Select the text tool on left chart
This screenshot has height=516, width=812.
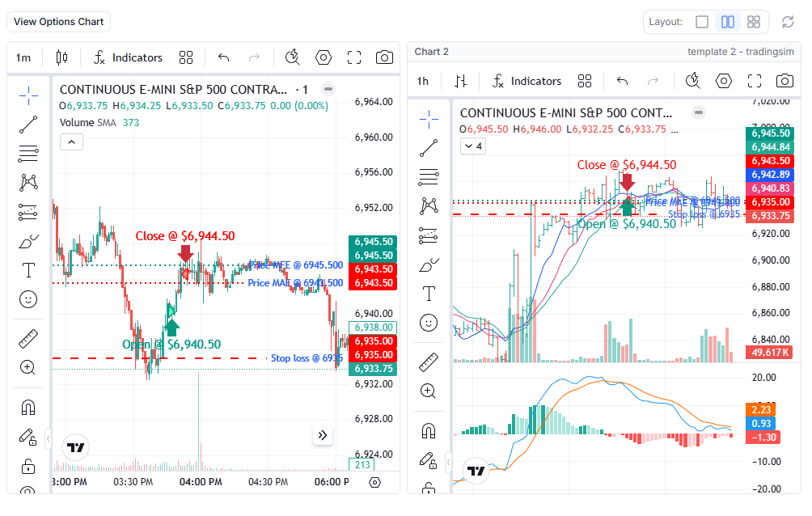coord(28,270)
